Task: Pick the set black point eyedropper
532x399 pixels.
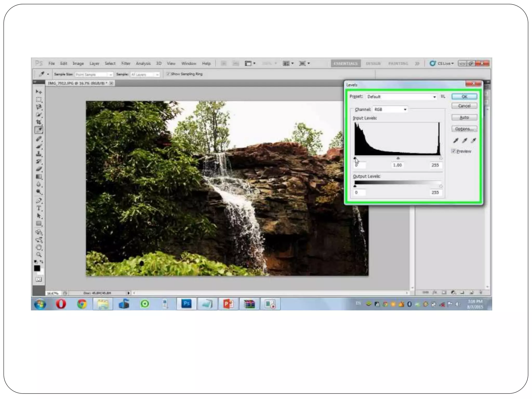Action: (x=456, y=141)
